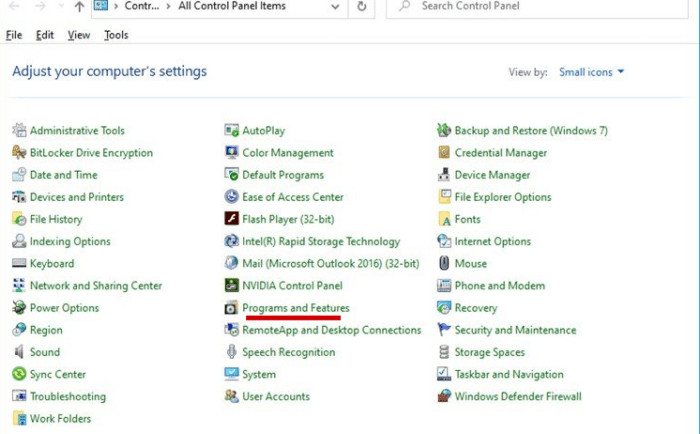This screenshot has width=700, height=434.
Task: Open the Work Folders link
Action: tap(60, 418)
